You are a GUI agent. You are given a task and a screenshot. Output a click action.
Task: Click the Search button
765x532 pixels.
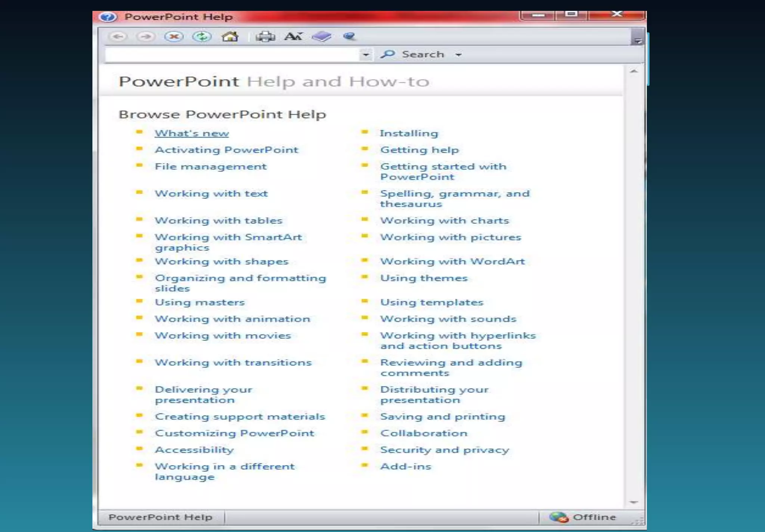(x=413, y=55)
